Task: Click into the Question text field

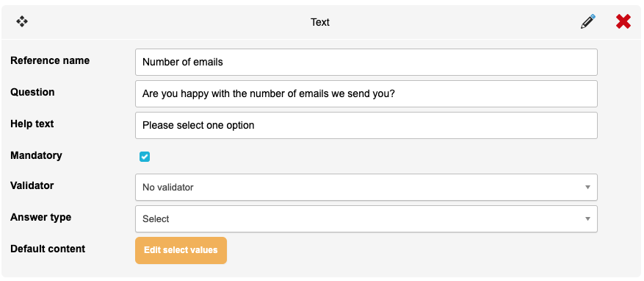Action: pyautogui.click(x=366, y=94)
